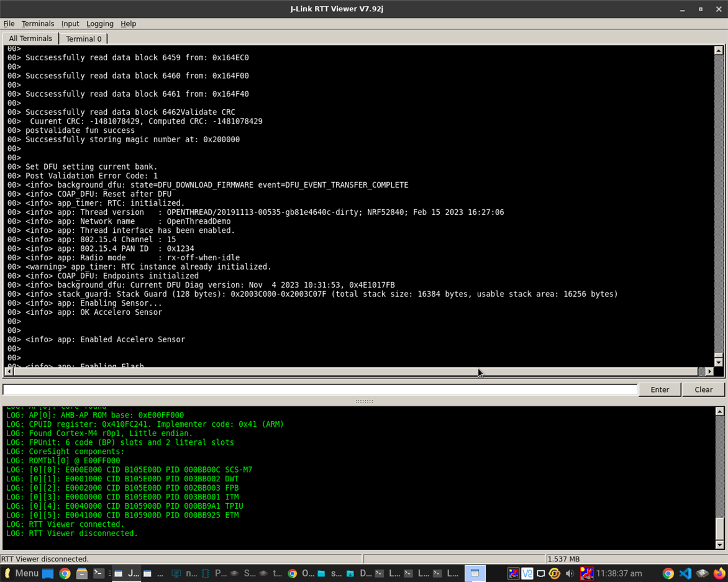Click the clock showing 11:38:37 am
This screenshot has height=582, width=728.
619,574
